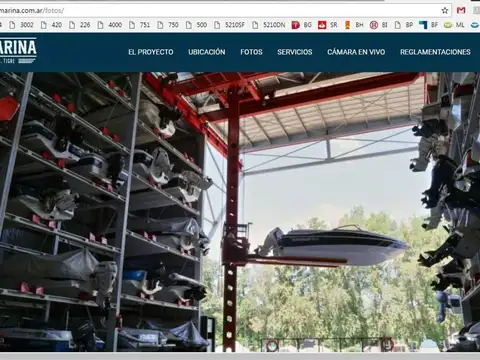Open the BP bookmark
Viewport: 480px width, 360px height.
pyautogui.click(x=404, y=25)
